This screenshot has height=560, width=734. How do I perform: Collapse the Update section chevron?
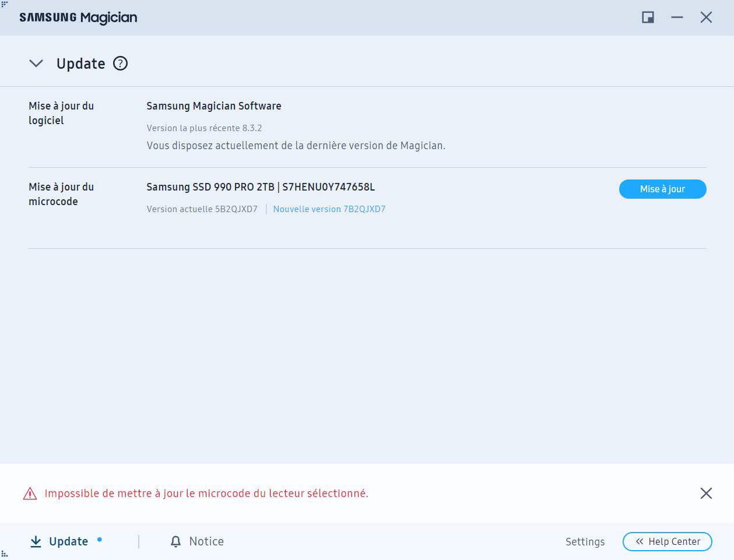point(36,64)
